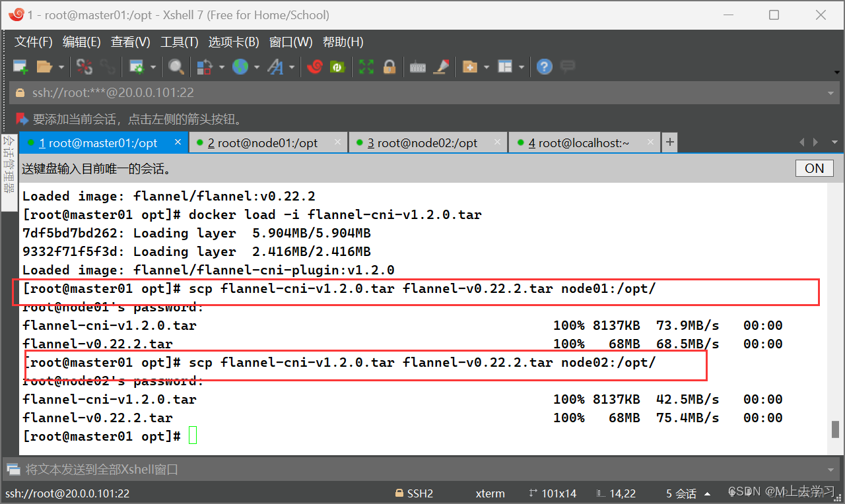This screenshot has width=845, height=504.
Task: Click the Open session folder icon
Action: pyautogui.click(x=44, y=67)
